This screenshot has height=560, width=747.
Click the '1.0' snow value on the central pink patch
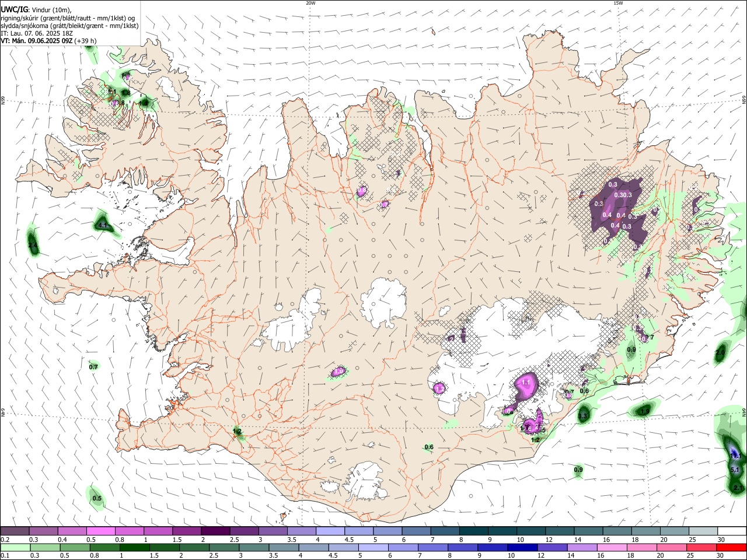pos(338,371)
